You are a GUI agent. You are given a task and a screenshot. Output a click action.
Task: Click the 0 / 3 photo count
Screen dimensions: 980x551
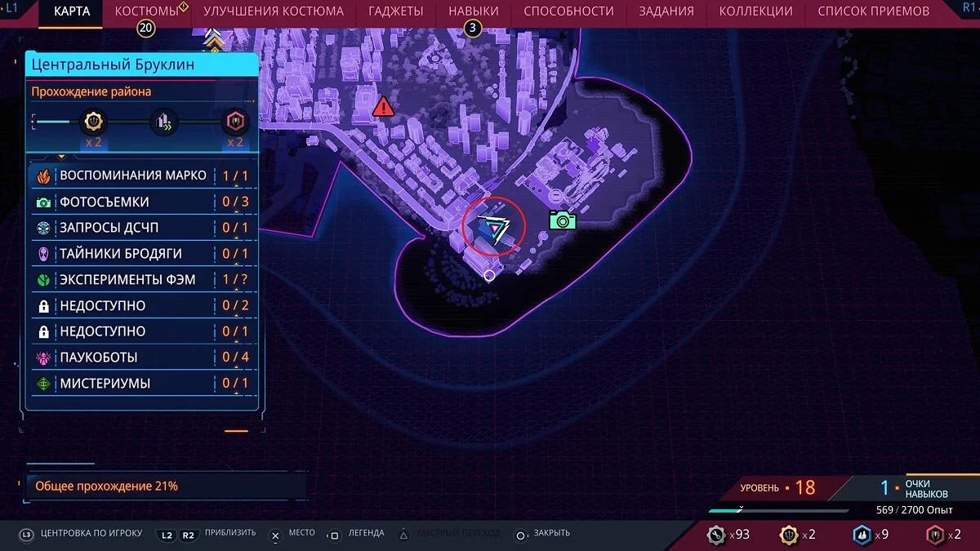point(235,202)
